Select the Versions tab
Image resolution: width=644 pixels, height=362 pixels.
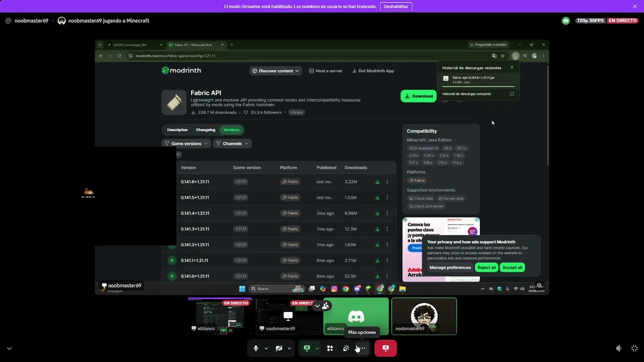point(231,130)
